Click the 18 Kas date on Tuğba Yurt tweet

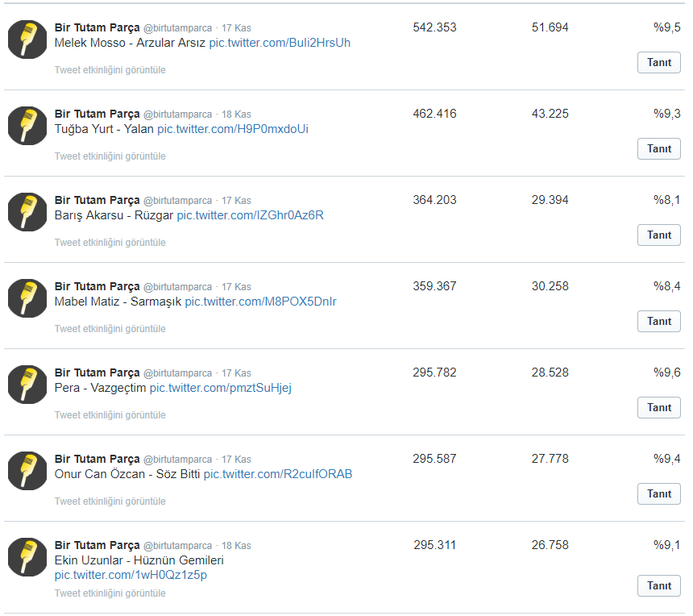pos(236,114)
